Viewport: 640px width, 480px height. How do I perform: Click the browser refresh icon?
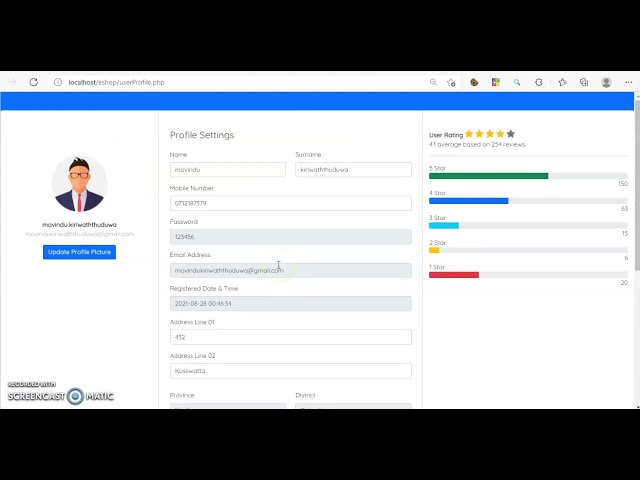[33, 82]
